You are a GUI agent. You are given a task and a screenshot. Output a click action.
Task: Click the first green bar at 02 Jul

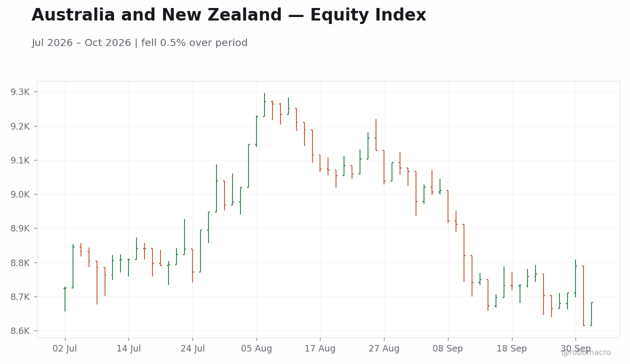tap(65, 299)
